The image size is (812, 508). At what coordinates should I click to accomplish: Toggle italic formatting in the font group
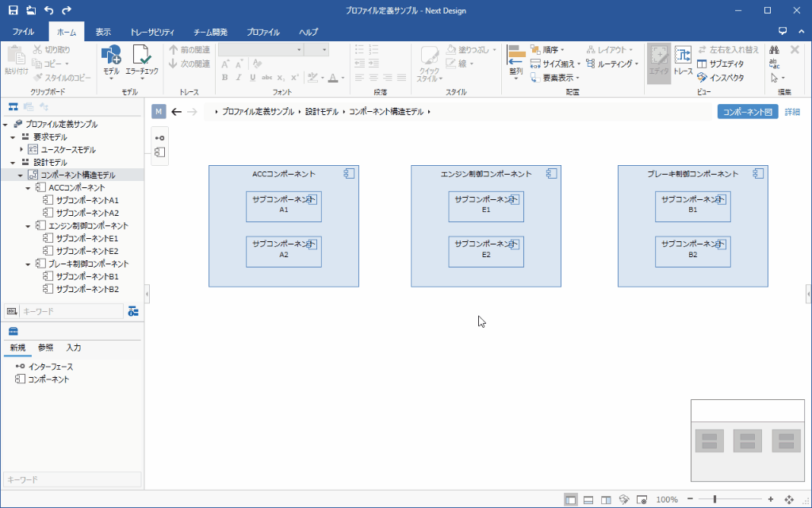click(x=240, y=77)
